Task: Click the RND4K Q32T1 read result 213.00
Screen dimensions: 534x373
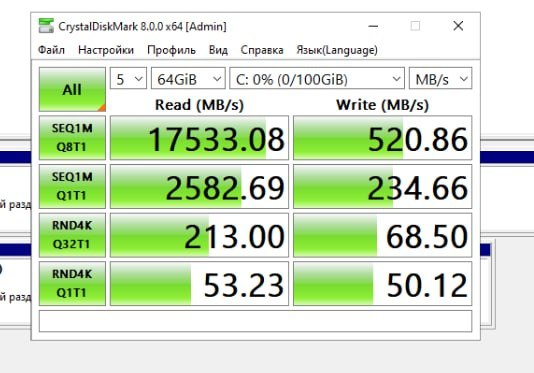Action: (199, 235)
